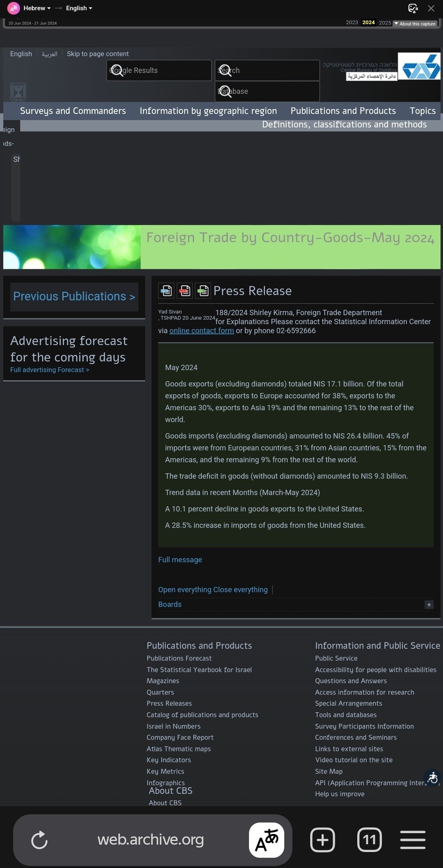Open Information by geographic region menu
The image size is (443, 868).
(x=208, y=111)
